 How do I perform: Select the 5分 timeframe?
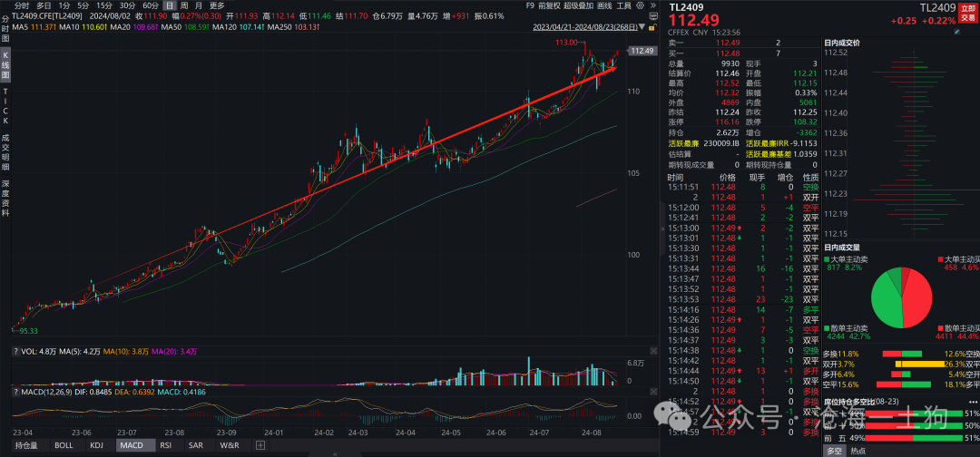(83, 5)
